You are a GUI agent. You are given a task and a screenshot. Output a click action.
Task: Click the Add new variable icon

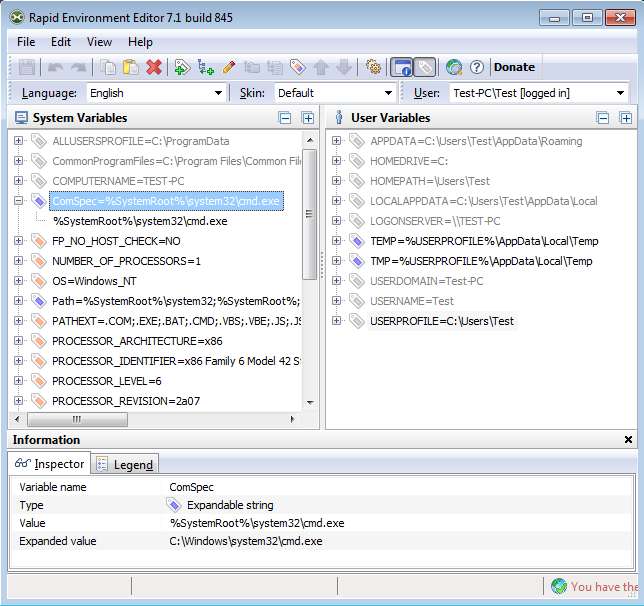(181, 67)
